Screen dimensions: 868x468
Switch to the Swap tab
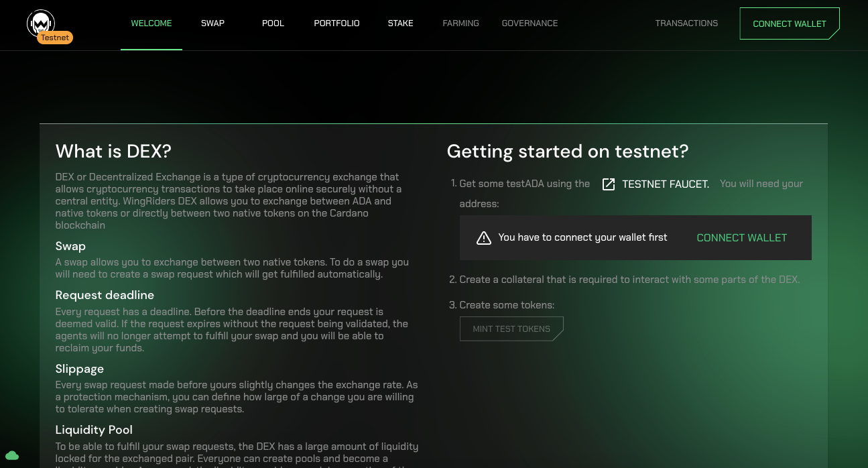212,23
